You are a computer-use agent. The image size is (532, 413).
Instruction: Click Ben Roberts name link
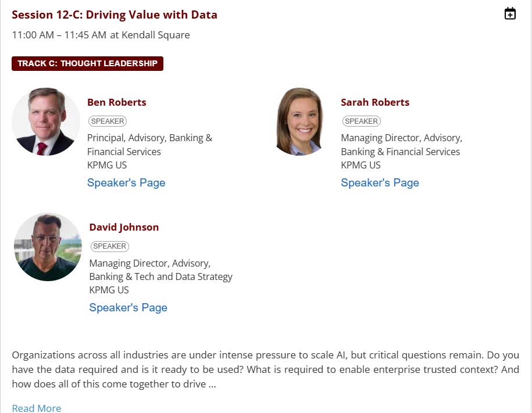pos(117,102)
